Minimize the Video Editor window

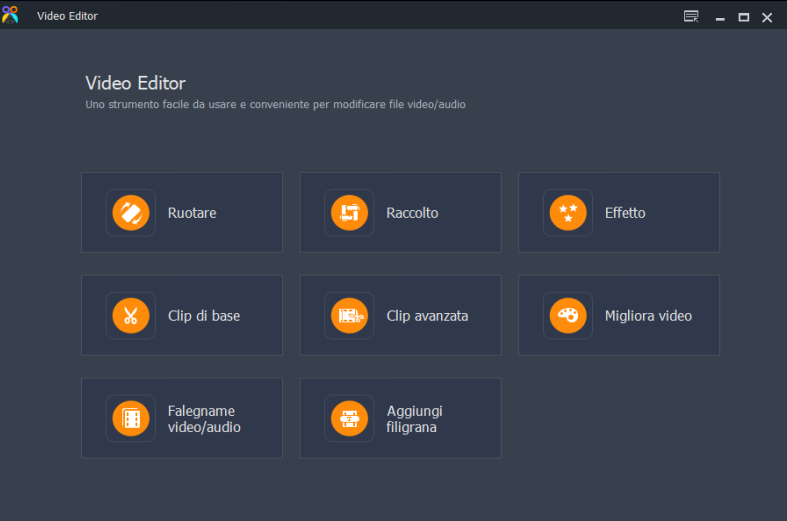[720, 18]
